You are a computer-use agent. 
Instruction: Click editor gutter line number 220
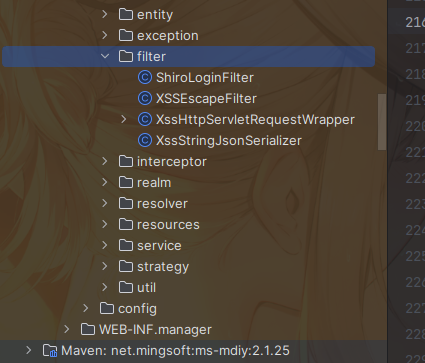click(x=415, y=126)
